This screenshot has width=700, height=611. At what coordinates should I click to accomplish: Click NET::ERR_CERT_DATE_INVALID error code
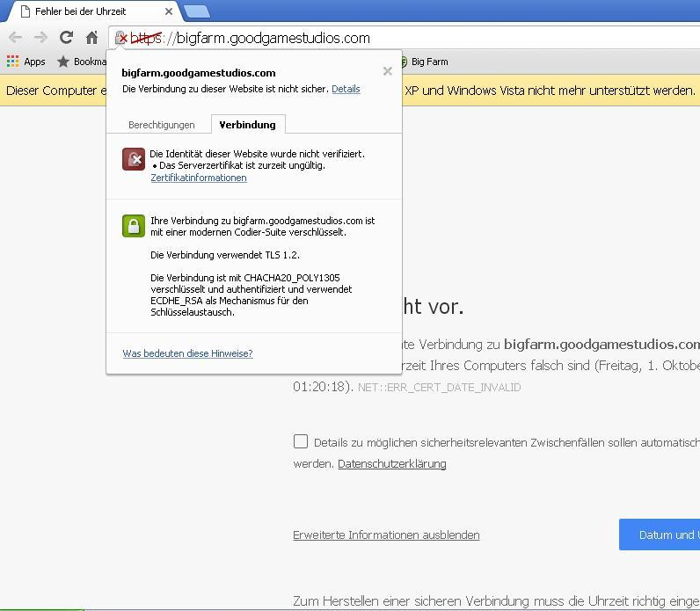[x=440, y=388]
